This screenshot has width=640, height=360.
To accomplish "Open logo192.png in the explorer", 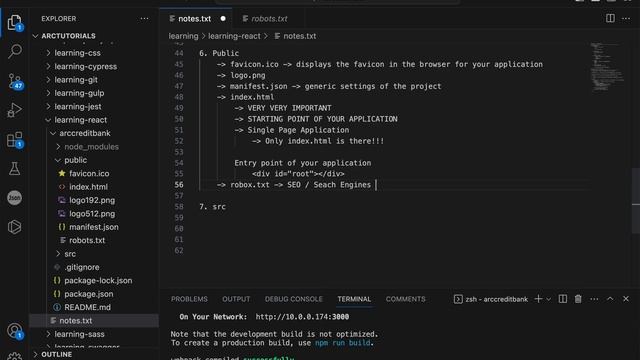I will pyautogui.click(x=93, y=200).
